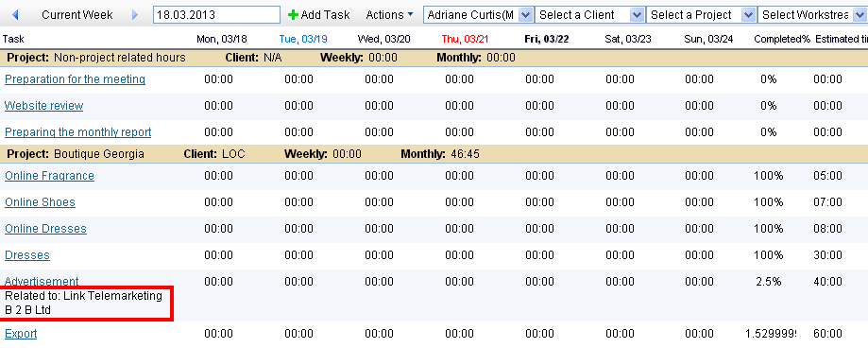Image resolution: width=868 pixels, height=348 pixels.
Task: Click Wednesday hours for Dresses row
Action: pos(379,255)
